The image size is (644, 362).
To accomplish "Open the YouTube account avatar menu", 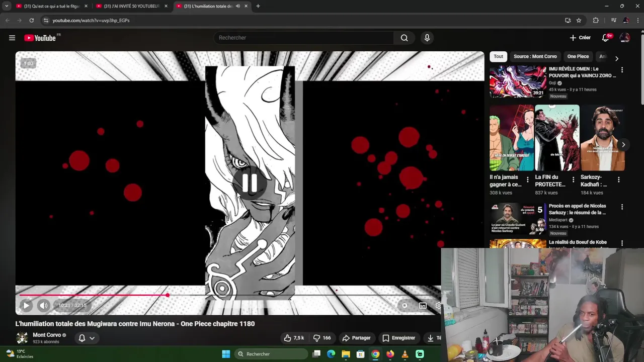I will [625, 38].
